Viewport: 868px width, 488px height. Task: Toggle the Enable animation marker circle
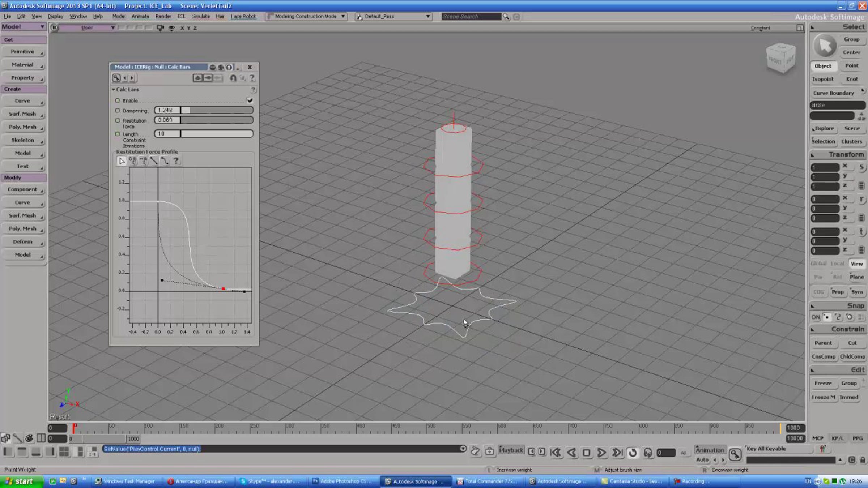click(x=118, y=100)
